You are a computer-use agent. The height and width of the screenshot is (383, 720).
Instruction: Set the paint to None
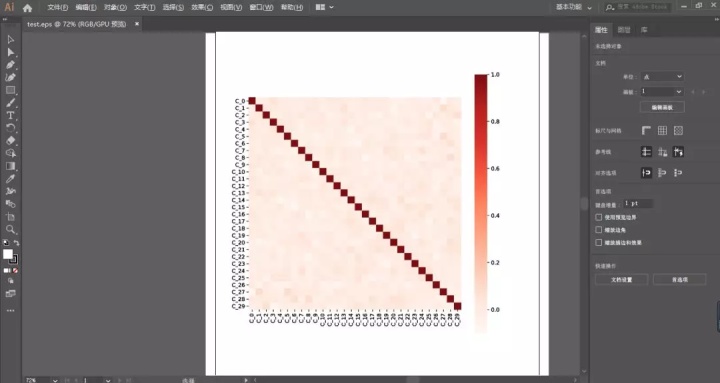[15, 270]
